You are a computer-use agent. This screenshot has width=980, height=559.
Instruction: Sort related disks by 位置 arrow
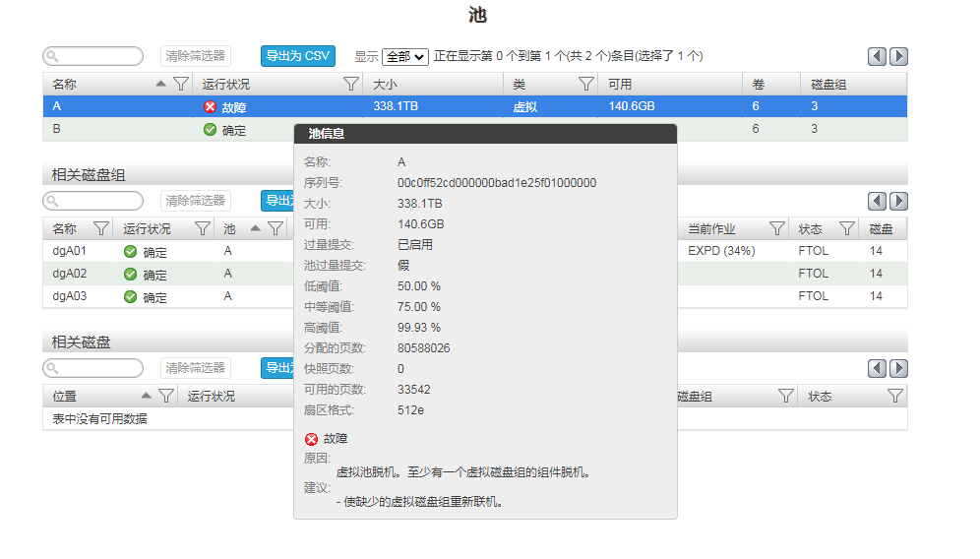coord(147,396)
